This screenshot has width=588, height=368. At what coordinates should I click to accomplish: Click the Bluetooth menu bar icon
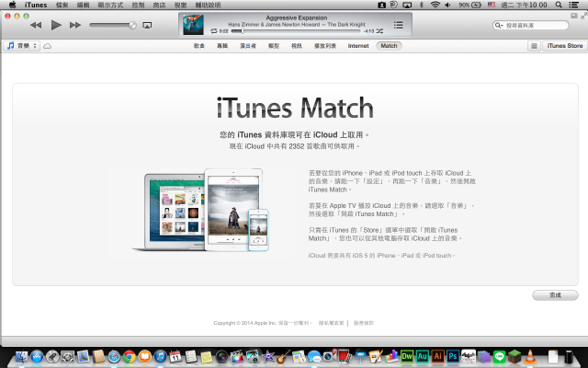pos(421,5)
